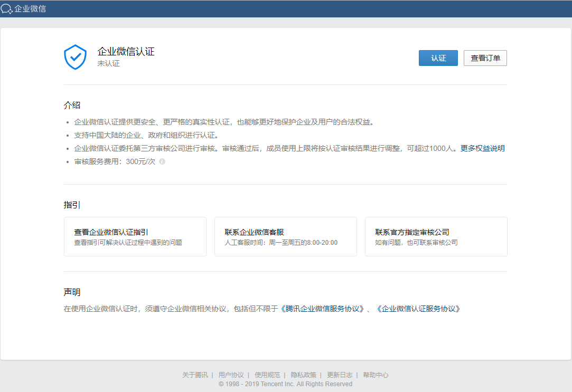Select the 联系企业微信客服 card
The image size is (572, 392).
285,236
